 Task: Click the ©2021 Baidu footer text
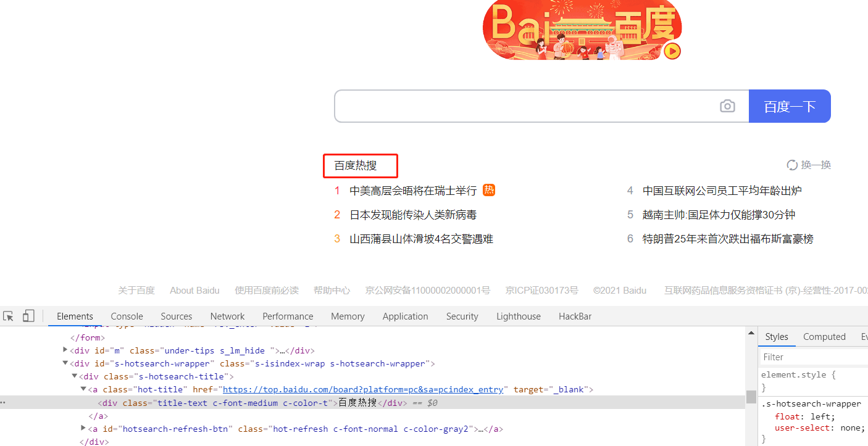point(620,290)
